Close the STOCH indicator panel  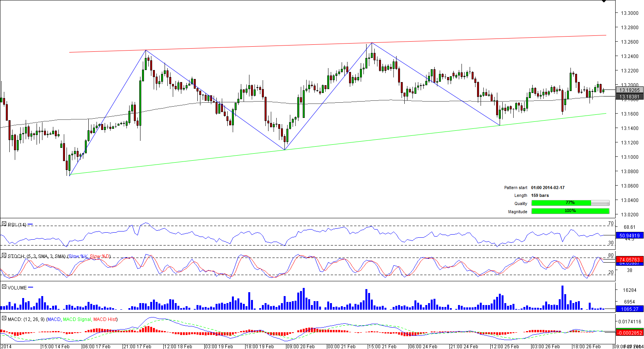[4, 256]
